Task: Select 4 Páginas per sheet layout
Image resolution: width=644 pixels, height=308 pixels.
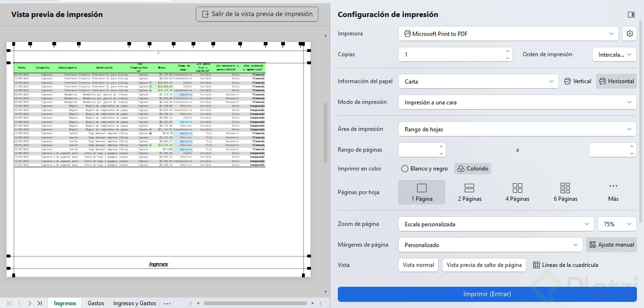Action: [518, 192]
